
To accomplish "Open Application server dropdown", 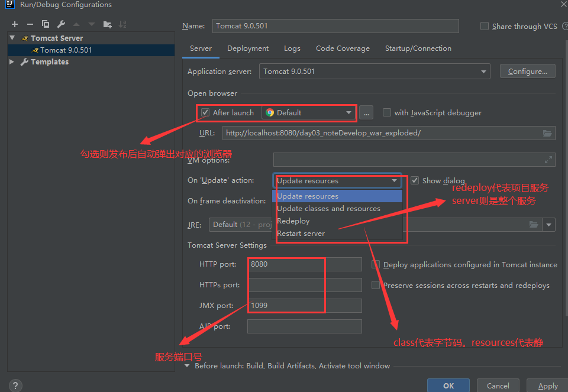I will [x=375, y=72].
